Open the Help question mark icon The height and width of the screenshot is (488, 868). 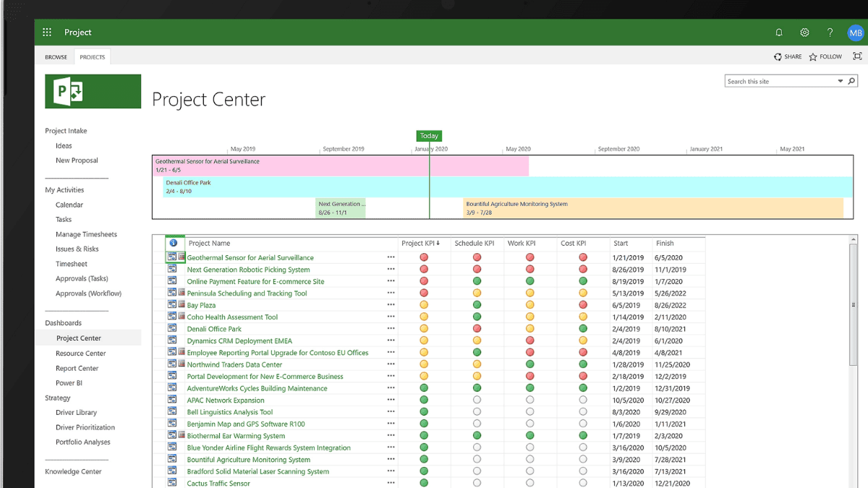point(830,32)
